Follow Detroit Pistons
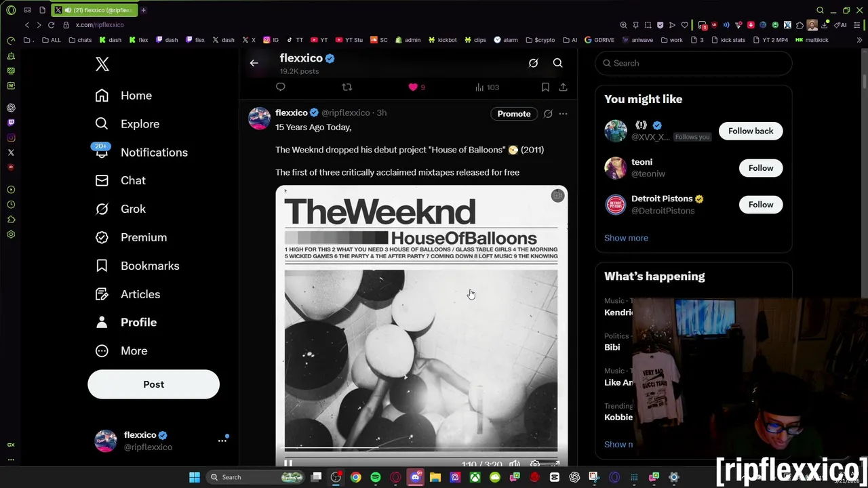The width and height of the screenshot is (868, 488). coord(761,205)
